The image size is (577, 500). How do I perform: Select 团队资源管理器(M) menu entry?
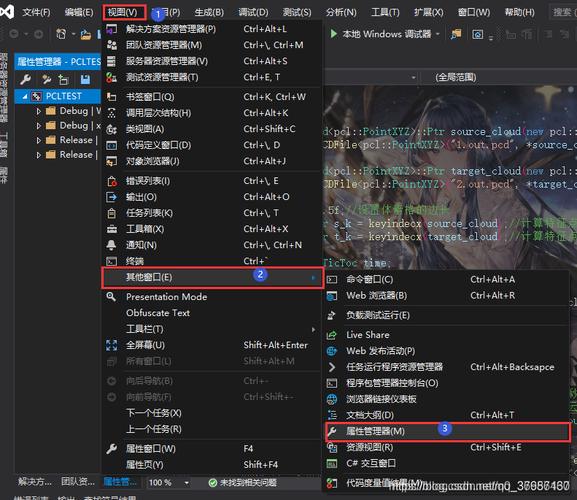[212, 45]
